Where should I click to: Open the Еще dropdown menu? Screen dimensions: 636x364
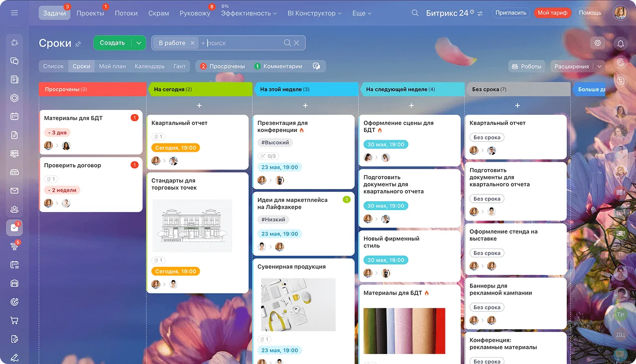click(x=361, y=13)
